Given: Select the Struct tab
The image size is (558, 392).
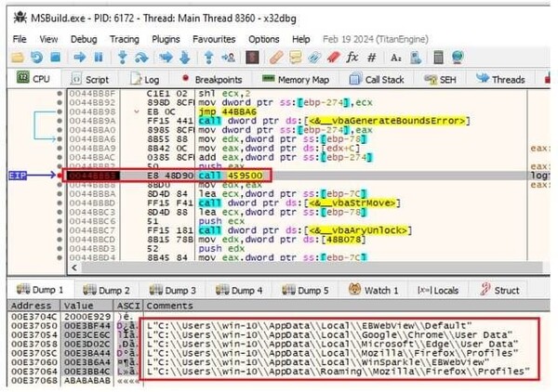Looking at the screenshot, I should pos(499,290).
